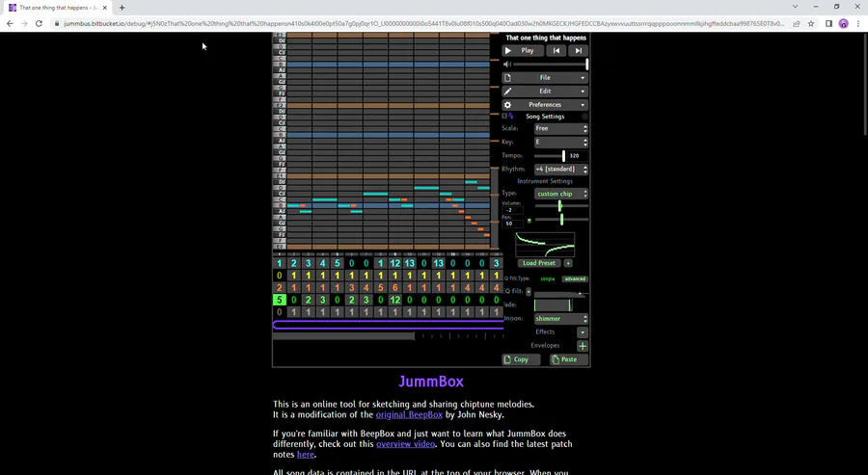The height and width of the screenshot is (475, 868).
Task: Select cyan pattern 12 in first channel row
Action: pyautogui.click(x=394, y=263)
